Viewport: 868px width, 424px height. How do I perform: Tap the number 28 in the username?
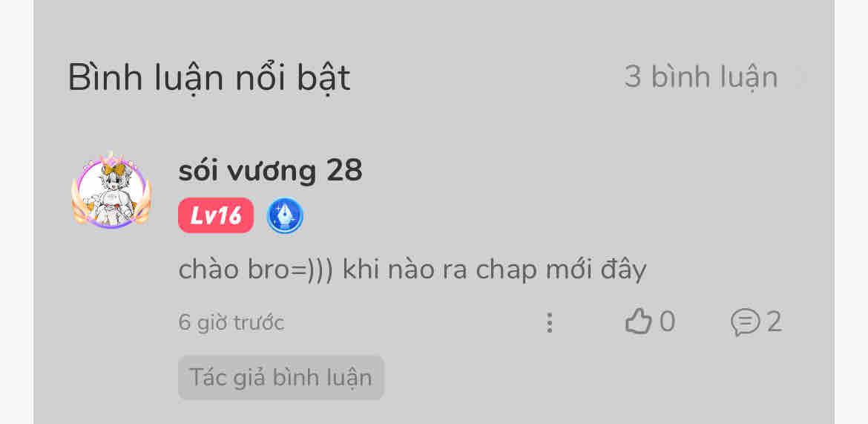click(x=344, y=171)
